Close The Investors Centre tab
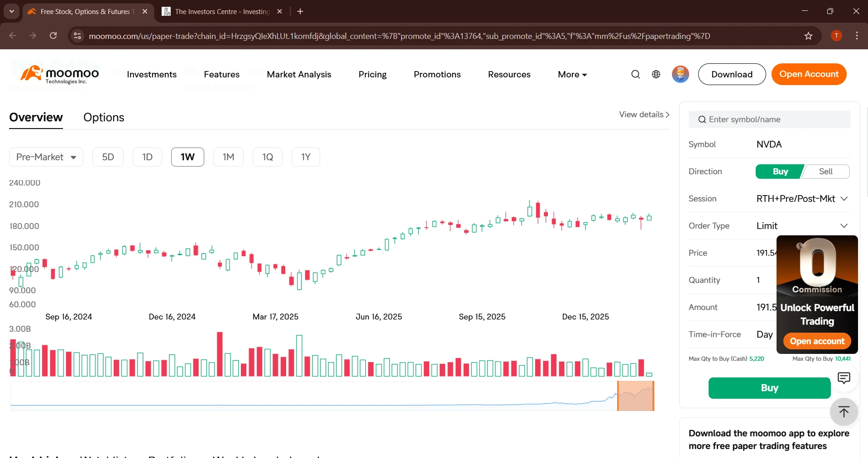The height and width of the screenshot is (458, 868). tap(280, 11)
